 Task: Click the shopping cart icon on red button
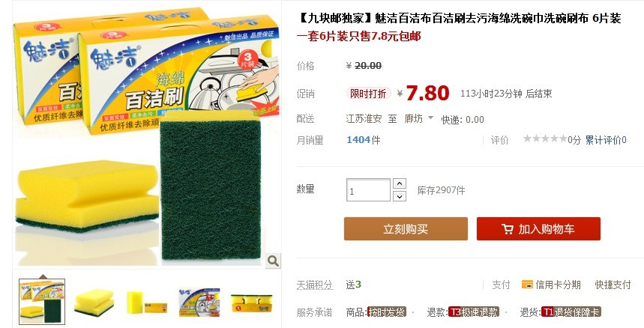[x=508, y=229]
